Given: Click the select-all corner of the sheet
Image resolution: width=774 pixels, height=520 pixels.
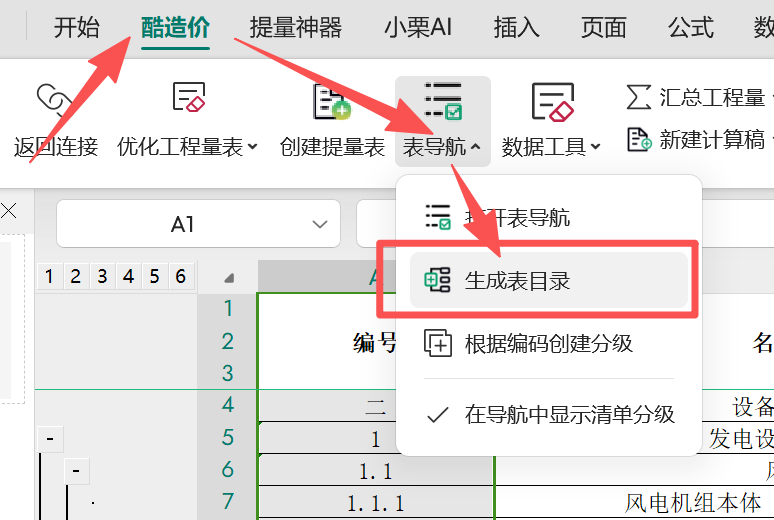Looking at the screenshot, I should point(229,277).
